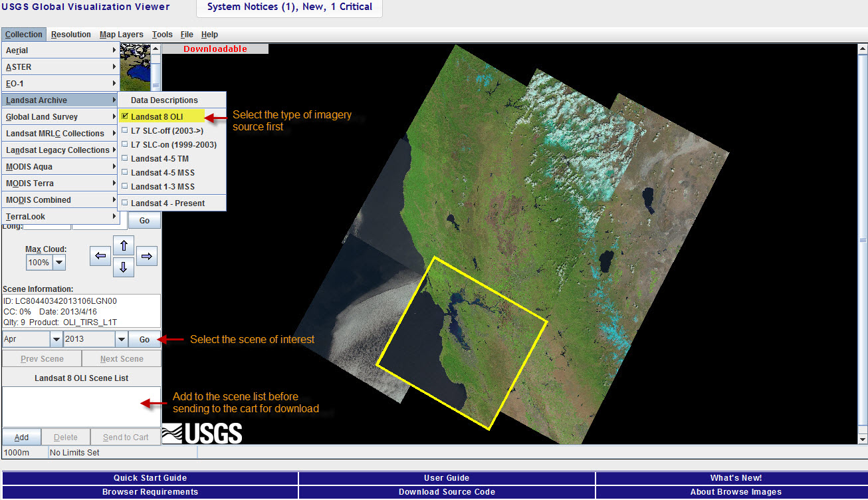Click the map vertical scrollbar down arrow
The height and width of the screenshot is (500, 868).
(863, 439)
